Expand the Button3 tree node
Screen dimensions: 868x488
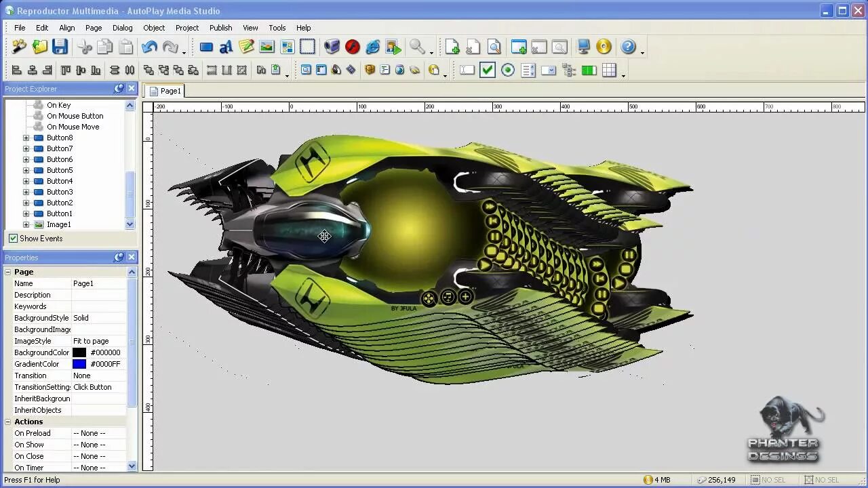pos(26,192)
